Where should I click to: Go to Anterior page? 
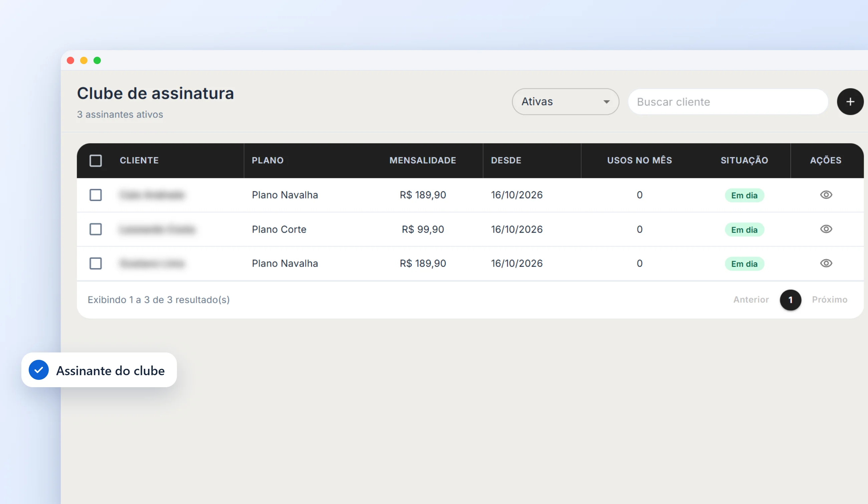click(751, 299)
